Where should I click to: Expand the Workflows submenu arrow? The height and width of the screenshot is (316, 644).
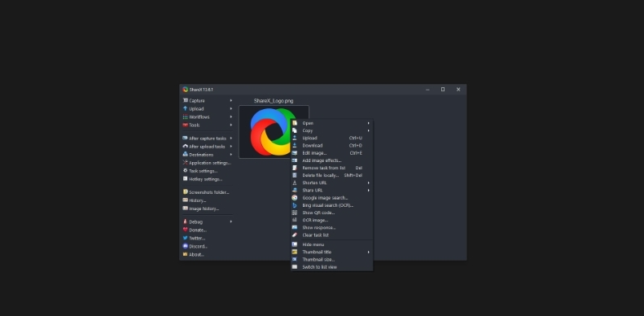point(231,117)
